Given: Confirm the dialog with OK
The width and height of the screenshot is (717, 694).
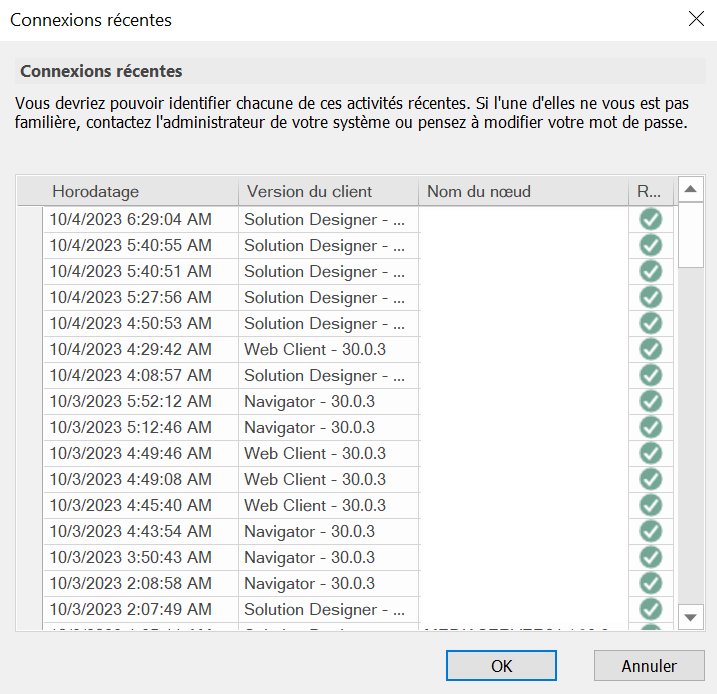Looking at the screenshot, I should (x=501, y=666).
